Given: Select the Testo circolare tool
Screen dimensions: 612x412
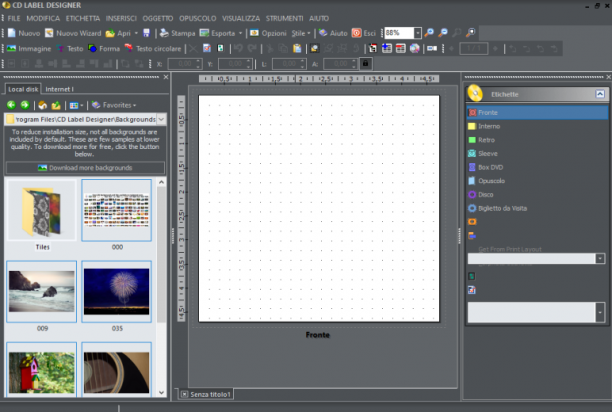Looking at the screenshot, I should [x=153, y=49].
